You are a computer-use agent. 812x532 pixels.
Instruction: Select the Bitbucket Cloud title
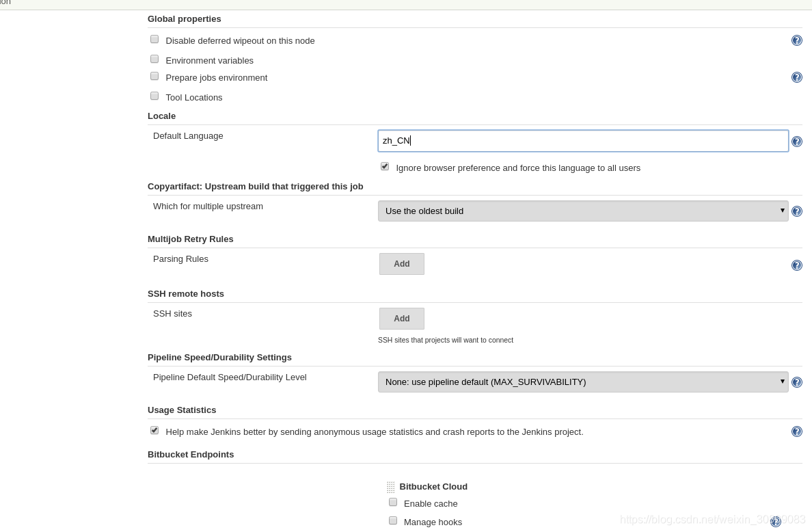click(433, 486)
